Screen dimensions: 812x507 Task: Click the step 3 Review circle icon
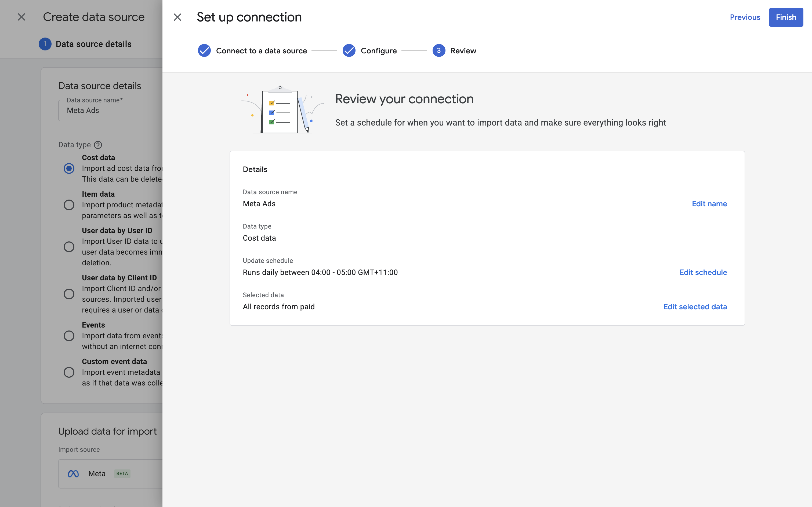tap(438, 51)
